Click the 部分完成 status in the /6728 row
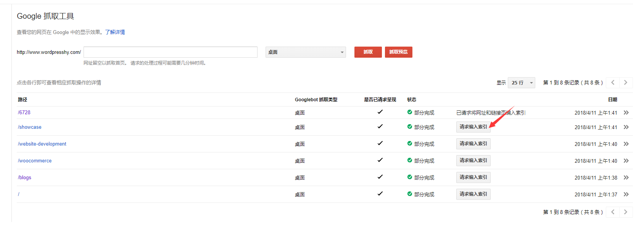Screen dimensions: 644x230 point(424,113)
